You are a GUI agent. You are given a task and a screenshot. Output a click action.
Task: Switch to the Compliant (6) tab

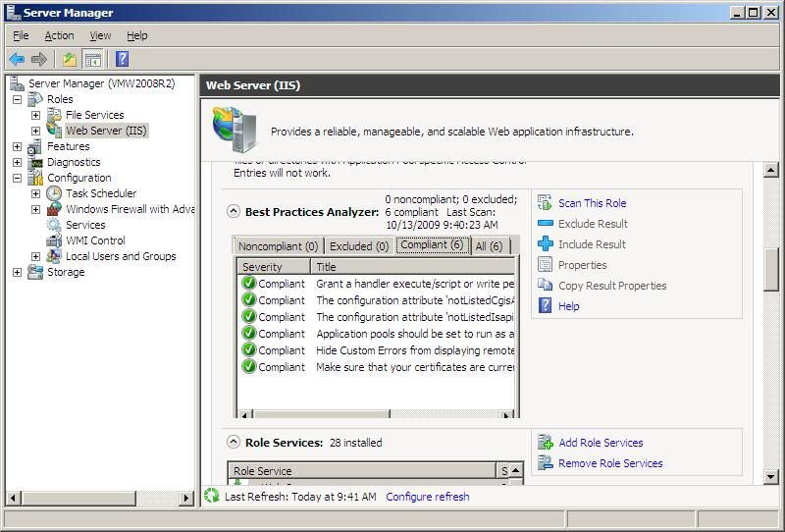[x=433, y=245]
